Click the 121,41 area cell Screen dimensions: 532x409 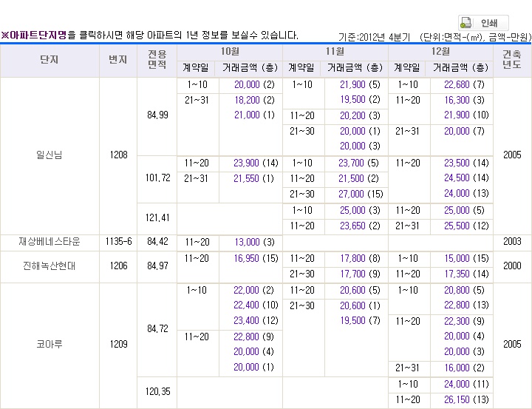coord(157,217)
